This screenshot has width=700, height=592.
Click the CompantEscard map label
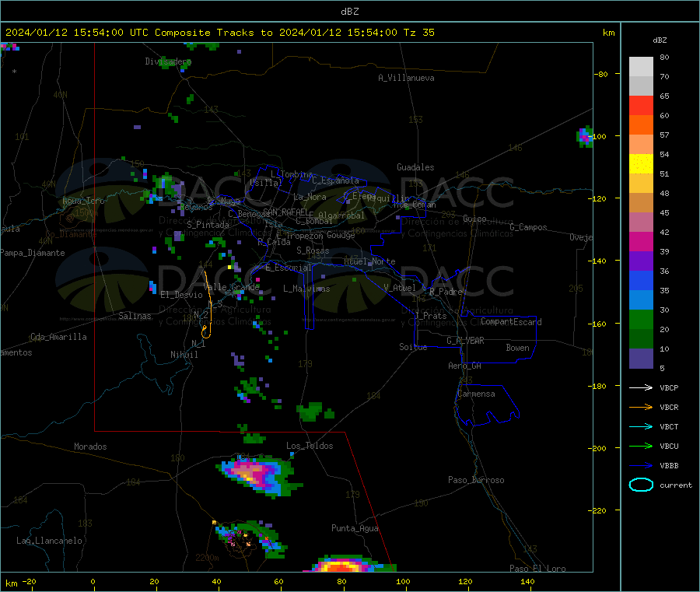pyautogui.click(x=511, y=322)
